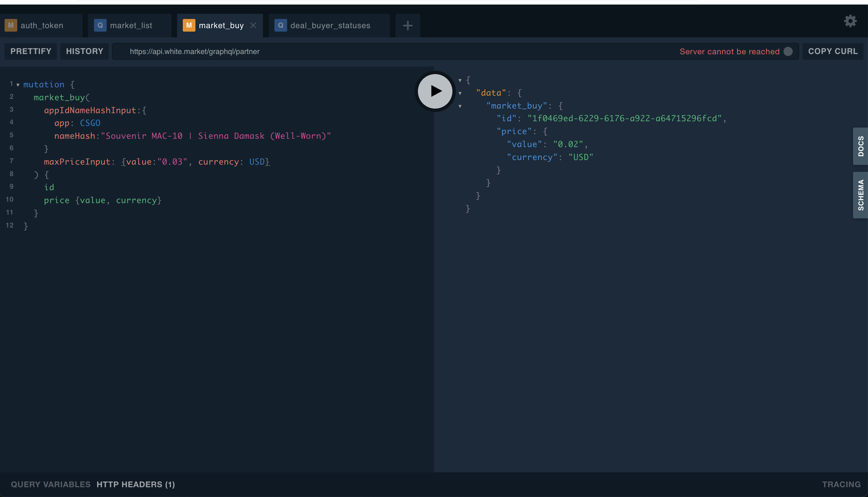The height and width of the screenshot is (497, 868).
Task: Click the Q icon on deal_buyer_statuses tab
Action: (x=280, y=26)
